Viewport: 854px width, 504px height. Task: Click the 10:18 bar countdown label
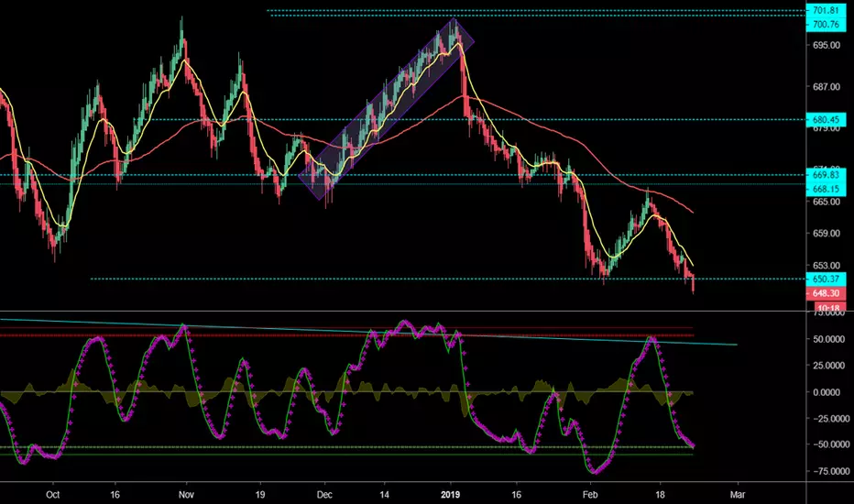[x=828, y=307]
